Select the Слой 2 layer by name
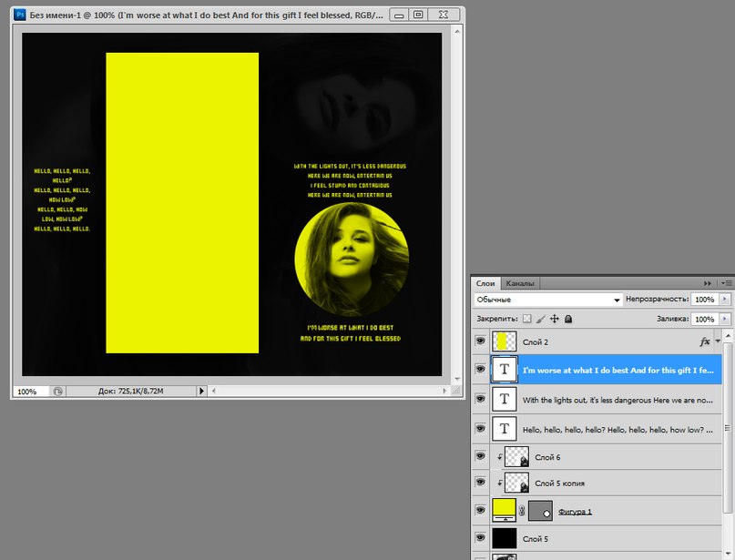Viewport: 735px width, 560px height. coord(536,342)
